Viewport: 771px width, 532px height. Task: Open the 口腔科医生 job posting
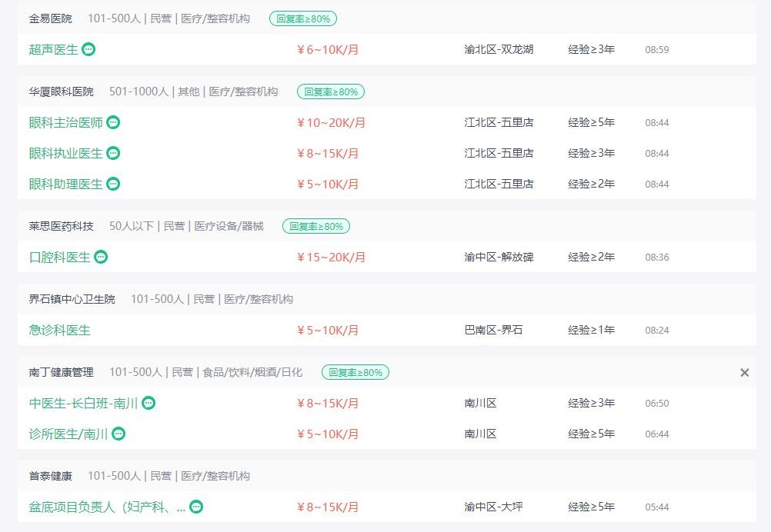click(x=59, y=258)
